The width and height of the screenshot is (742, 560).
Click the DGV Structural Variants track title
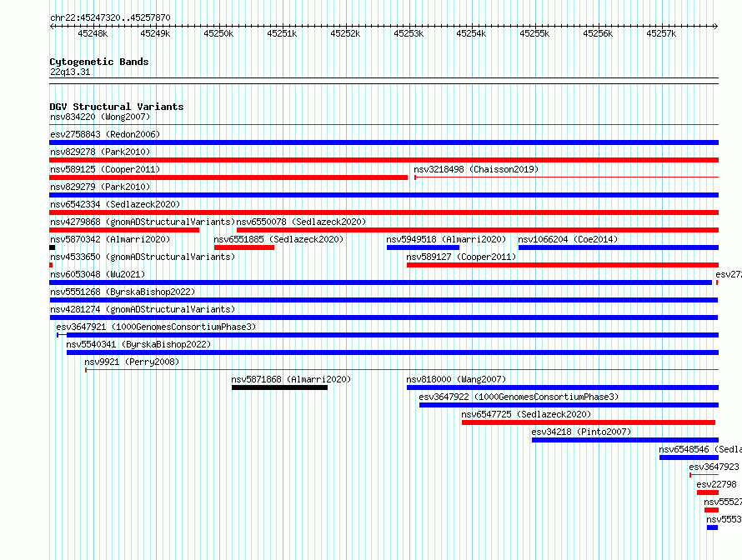[117, 107]
